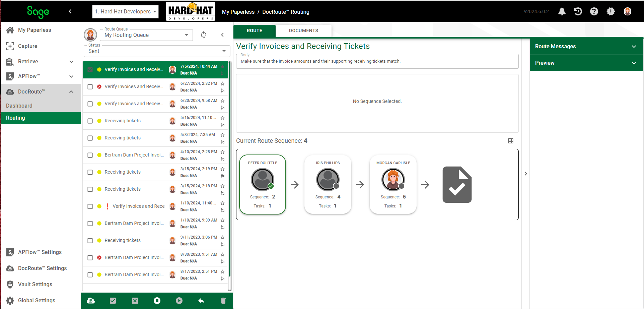The width and height of the screenshot is (644, 309).
Task: Switch to the ROUTE tab
Action: coord(255,30)
